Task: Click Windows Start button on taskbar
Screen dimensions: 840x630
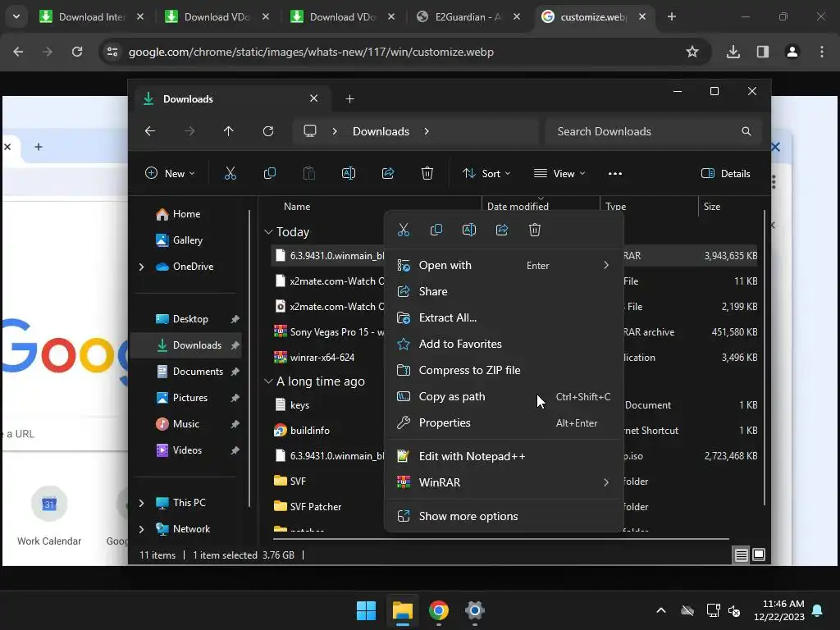Action: pos(367,610)
